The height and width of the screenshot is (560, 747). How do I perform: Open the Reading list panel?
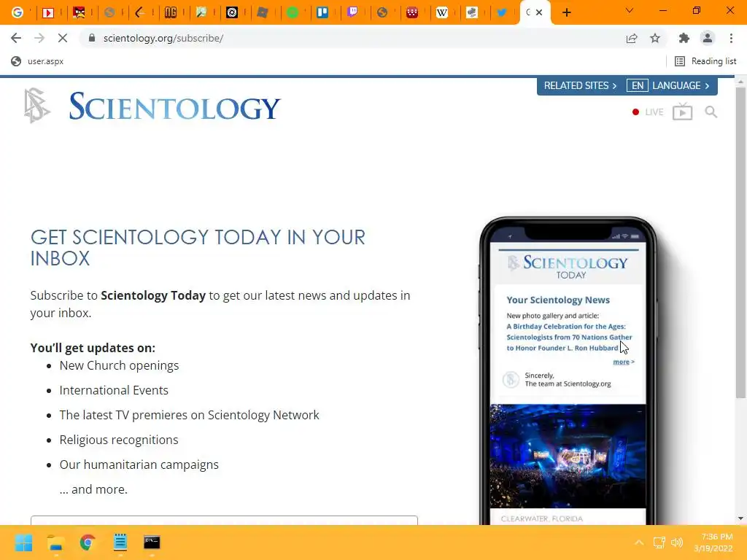coord(705,61)
